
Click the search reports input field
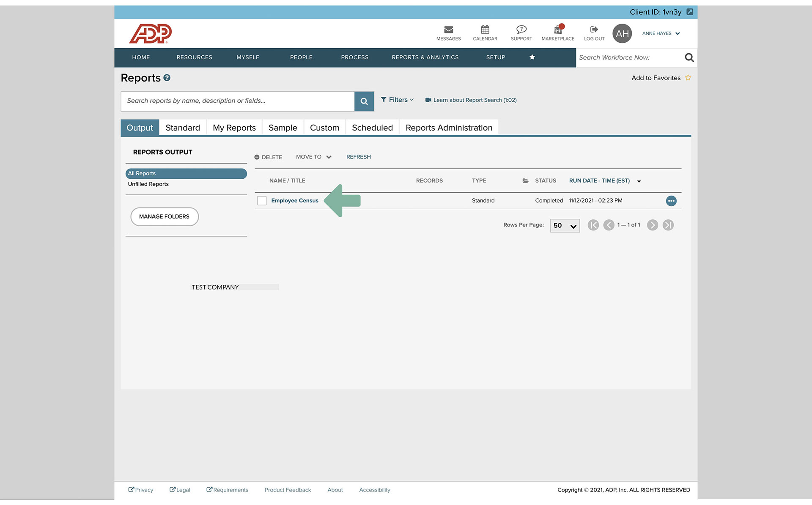pyautogui.click(x=238, y=101)
